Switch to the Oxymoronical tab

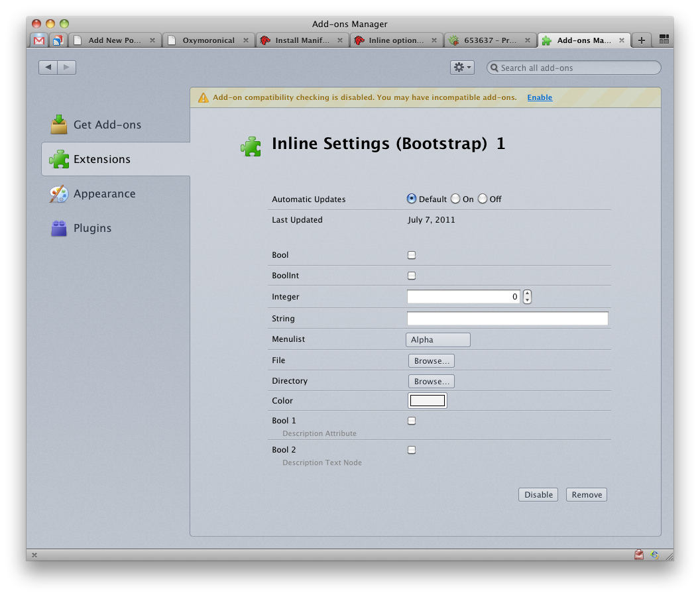point(209,40)
